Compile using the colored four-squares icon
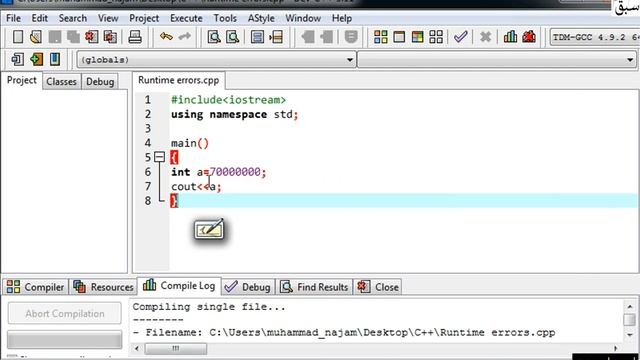This screenshot has width=640, height=360. coord(380,37)
